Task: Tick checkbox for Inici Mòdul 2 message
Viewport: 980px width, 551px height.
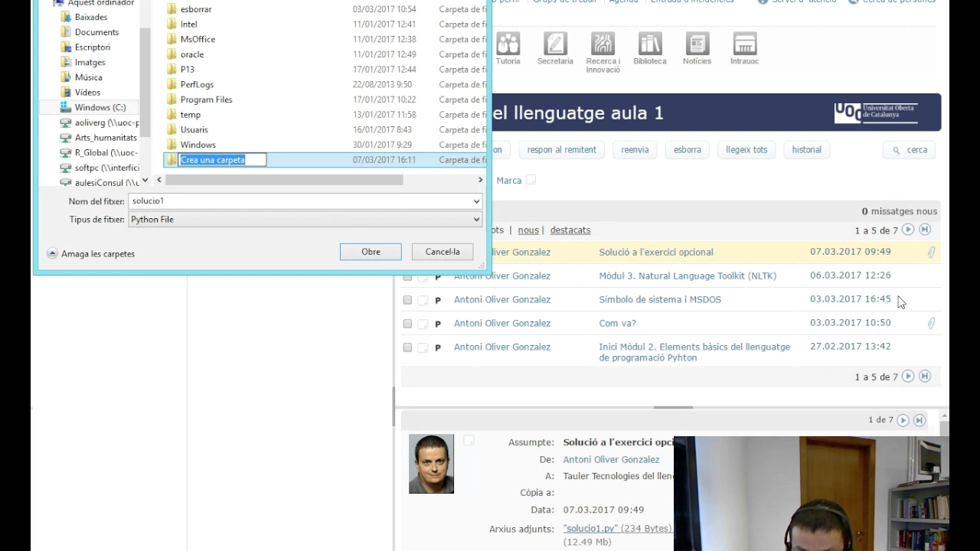Action: pyautogui.click(x=407, y=347)
